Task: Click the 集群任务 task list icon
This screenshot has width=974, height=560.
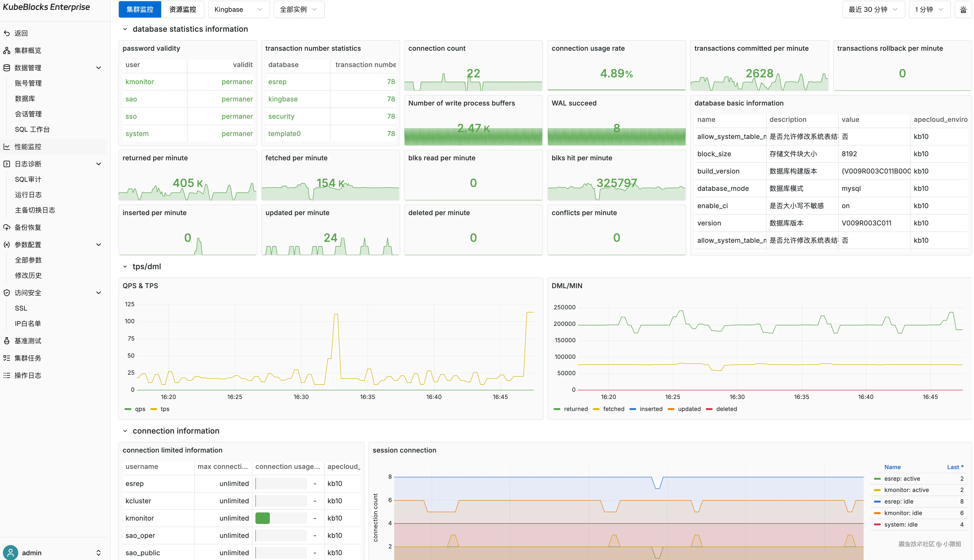Action: (6, 358)
